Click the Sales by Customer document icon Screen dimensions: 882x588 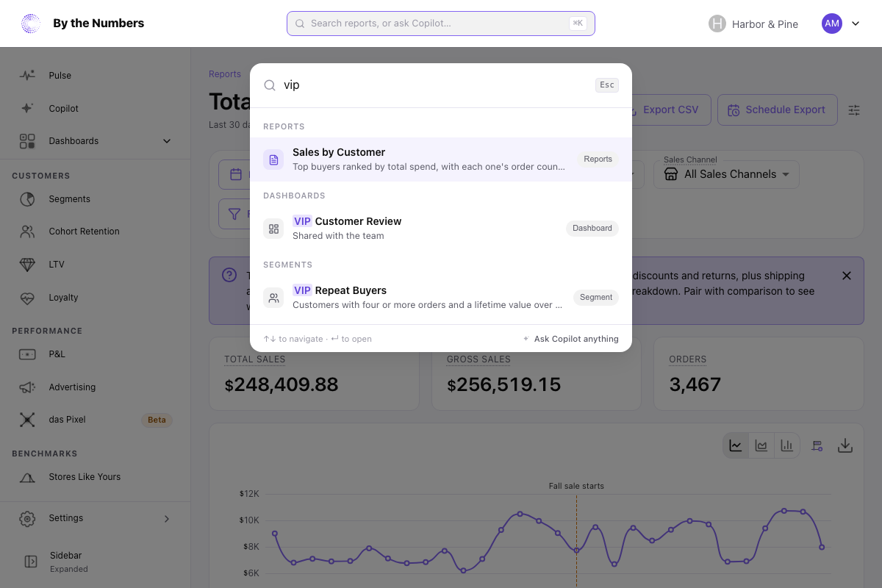point(273,159)
